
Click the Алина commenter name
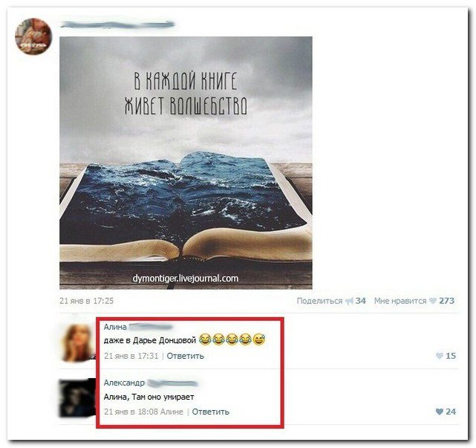click(115, 327)
